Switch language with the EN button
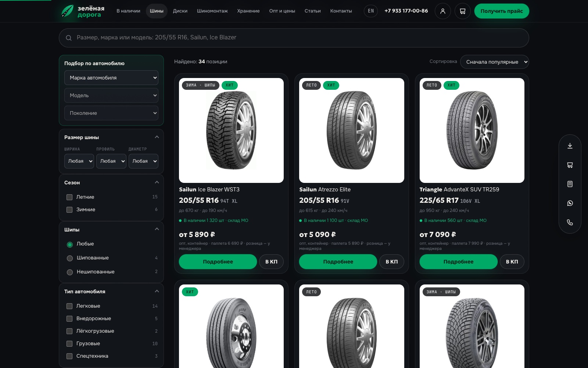 click(371, 11)
